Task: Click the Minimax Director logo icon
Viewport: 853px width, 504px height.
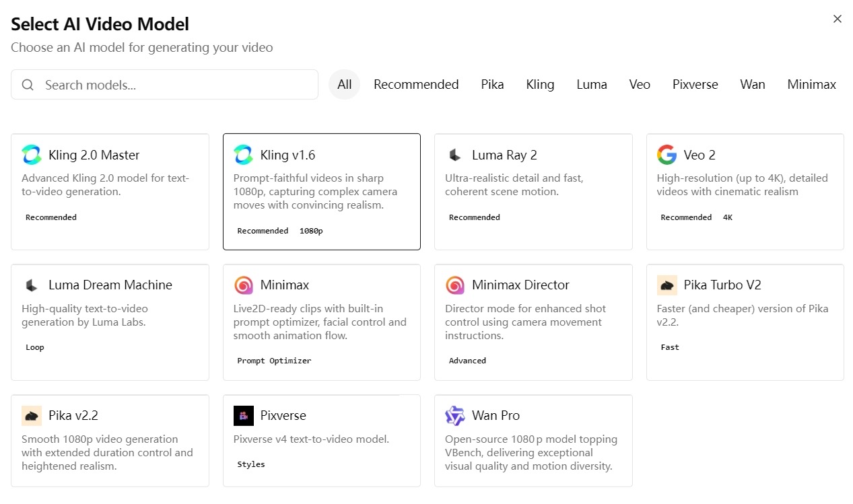Action: 455,285
